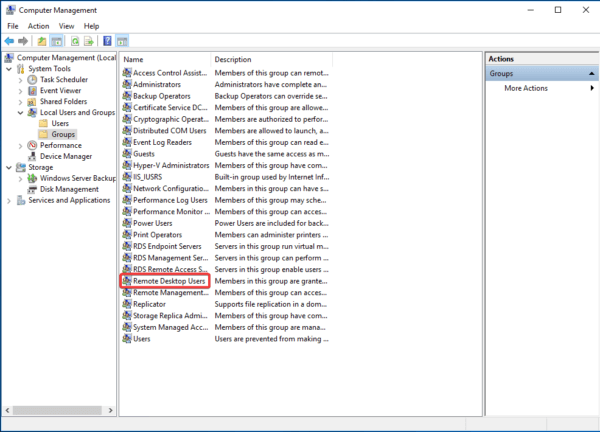Click the Export List toolbar icon
The width and height of the screenshot is (600, 432).
pyautogui.click(x=89, y=41)
